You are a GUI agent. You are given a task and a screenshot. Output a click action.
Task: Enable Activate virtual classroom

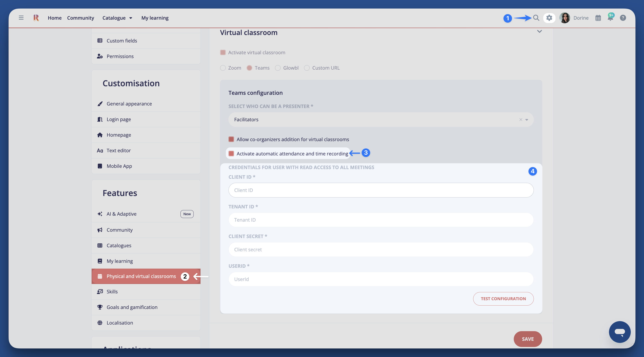[x=223, y=52]
